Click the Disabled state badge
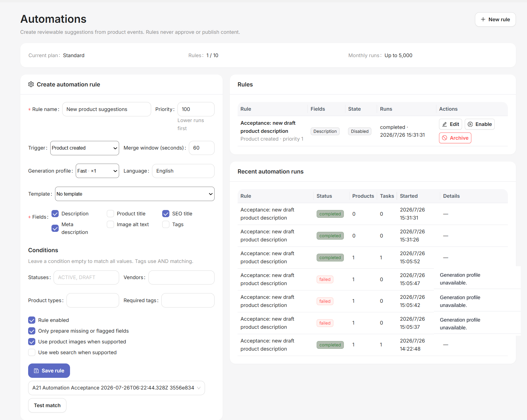The width and height of the screenshot is (527, 420). point(360,131)
